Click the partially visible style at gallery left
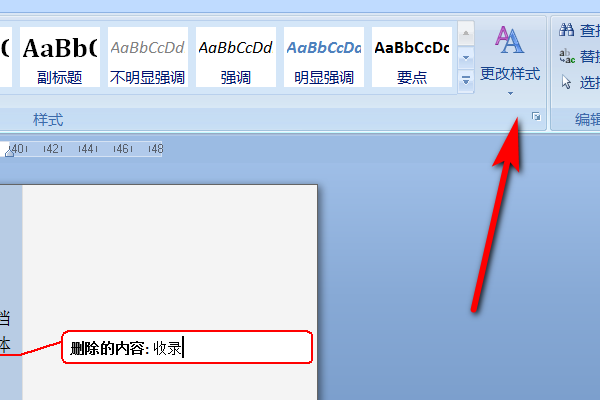Screen dimensions: 600x400 pos(6,57)
